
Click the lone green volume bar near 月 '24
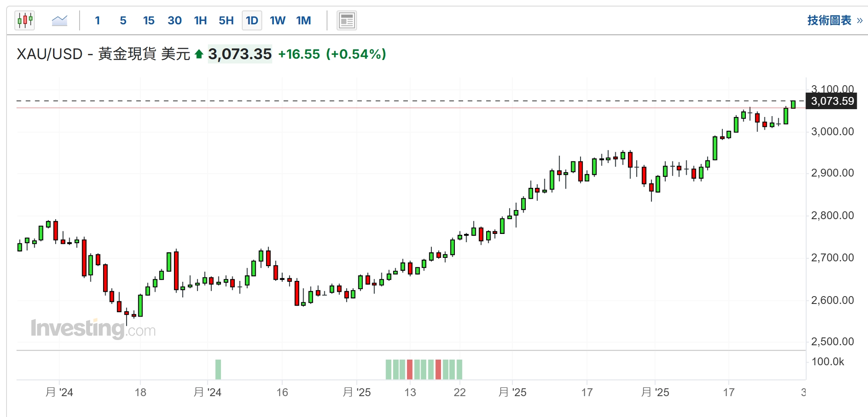click(x=218, y=369)
